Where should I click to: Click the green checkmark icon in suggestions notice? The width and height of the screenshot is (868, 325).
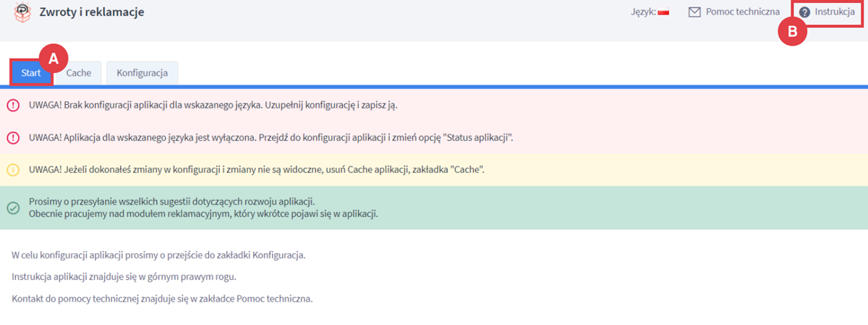[13, 208]
